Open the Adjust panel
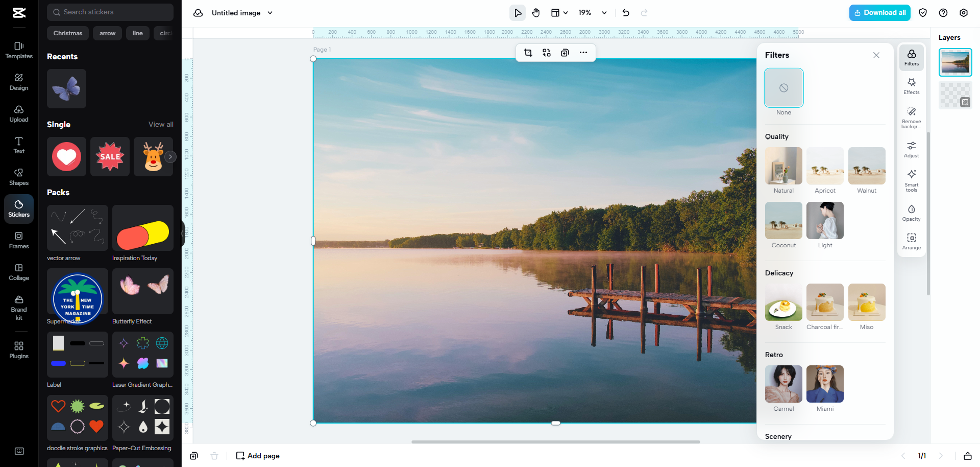 [911, 149]
